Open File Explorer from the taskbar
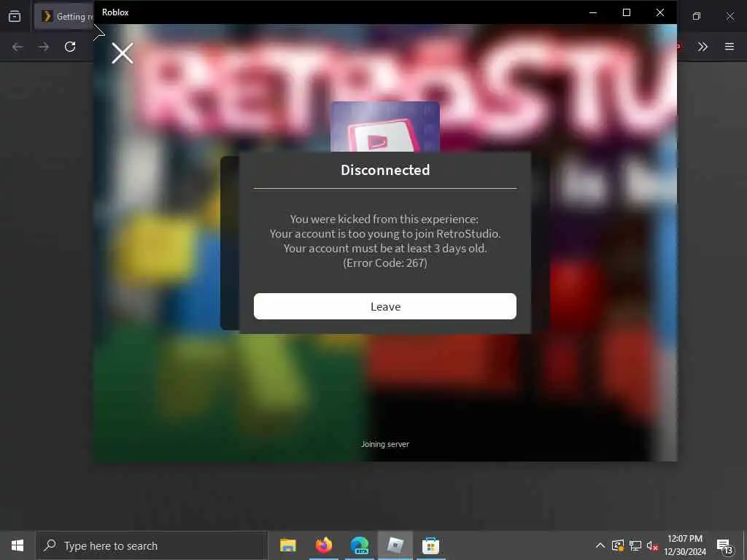 287,545
